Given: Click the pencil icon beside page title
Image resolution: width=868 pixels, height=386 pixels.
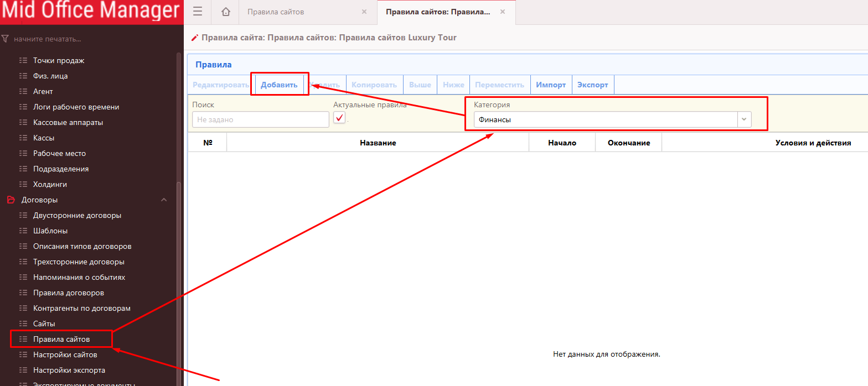Looking at the screenshot, I should (194, 38).
